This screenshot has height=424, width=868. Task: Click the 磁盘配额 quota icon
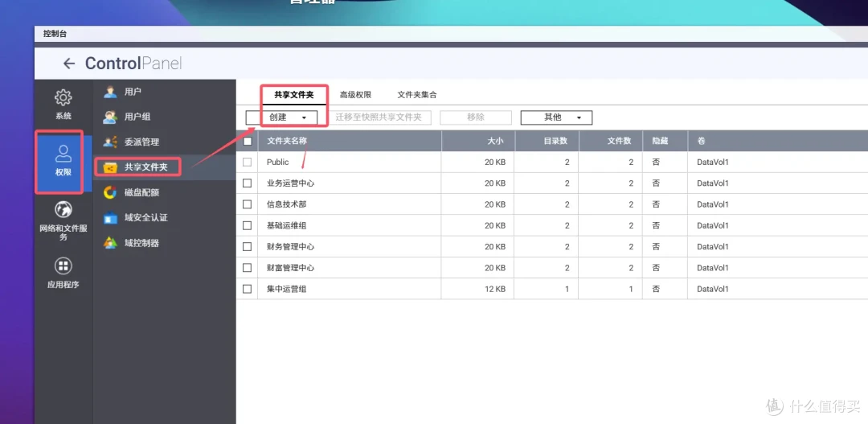click(110, 192)
